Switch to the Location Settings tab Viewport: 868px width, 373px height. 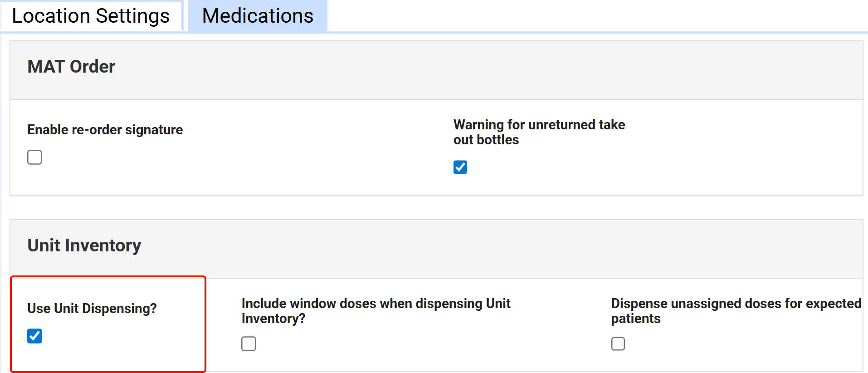coord(91,16)
